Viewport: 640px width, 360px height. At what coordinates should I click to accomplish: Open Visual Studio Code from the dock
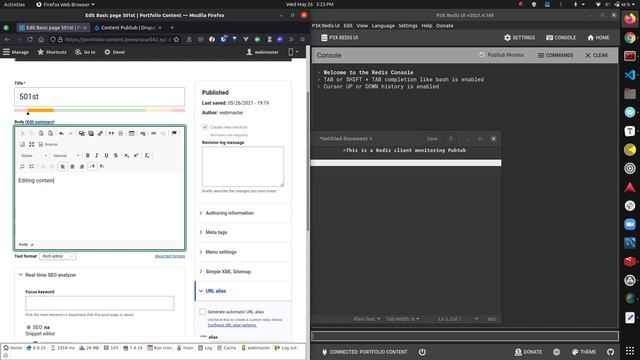(x=630, y=75)
